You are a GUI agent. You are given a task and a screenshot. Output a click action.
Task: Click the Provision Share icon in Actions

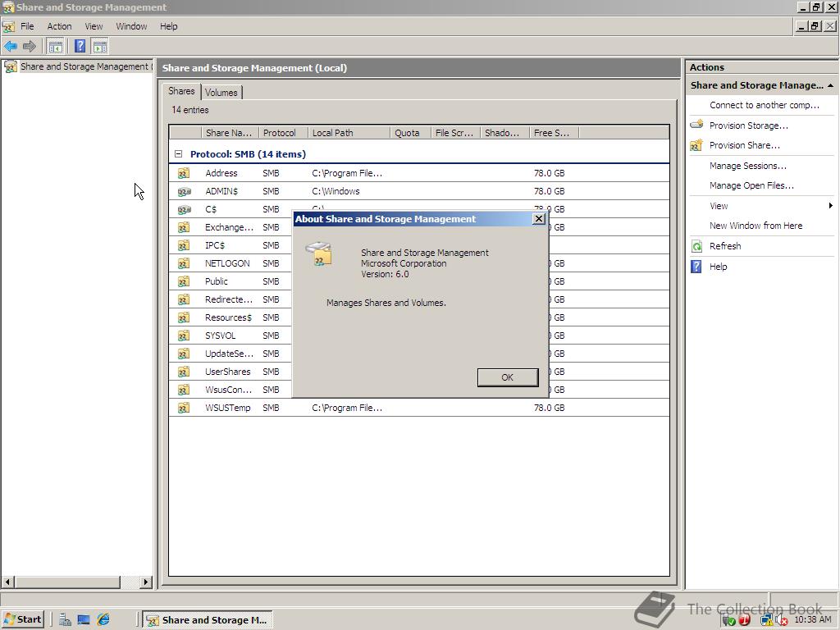(x=696, y=145)
